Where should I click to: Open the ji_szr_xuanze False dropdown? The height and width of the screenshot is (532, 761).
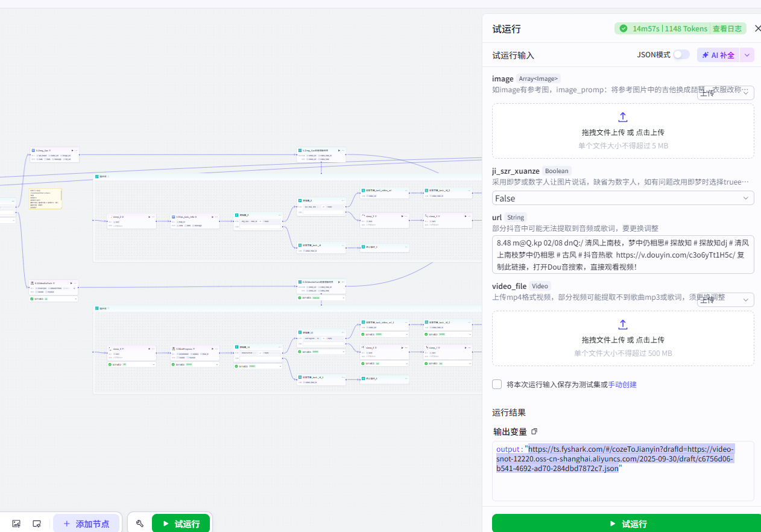(623, 198)
